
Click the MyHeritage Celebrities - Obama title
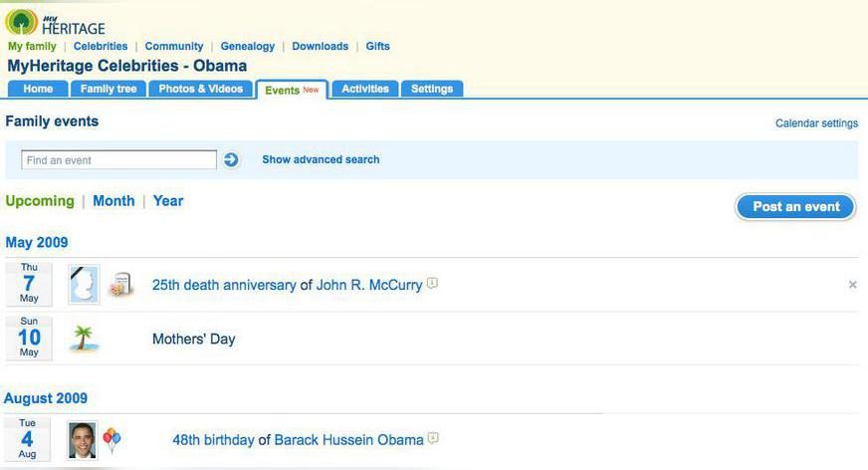tap(127, 66)
